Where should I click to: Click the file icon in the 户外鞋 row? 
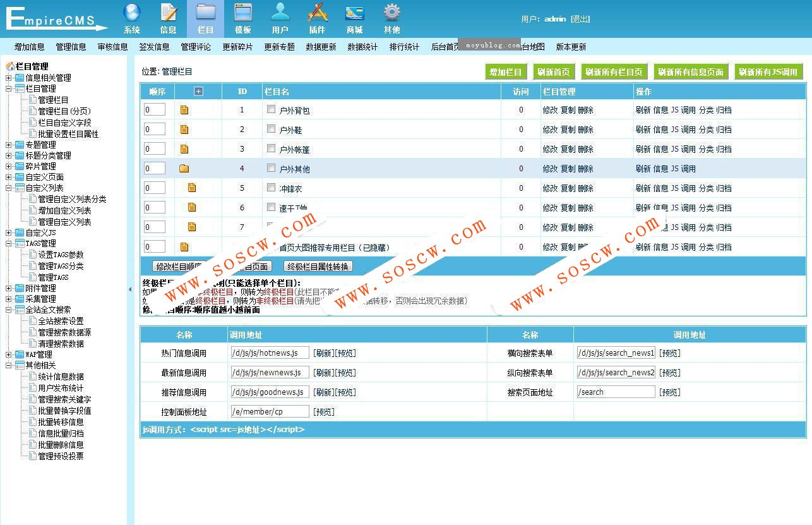click(184, 130)
